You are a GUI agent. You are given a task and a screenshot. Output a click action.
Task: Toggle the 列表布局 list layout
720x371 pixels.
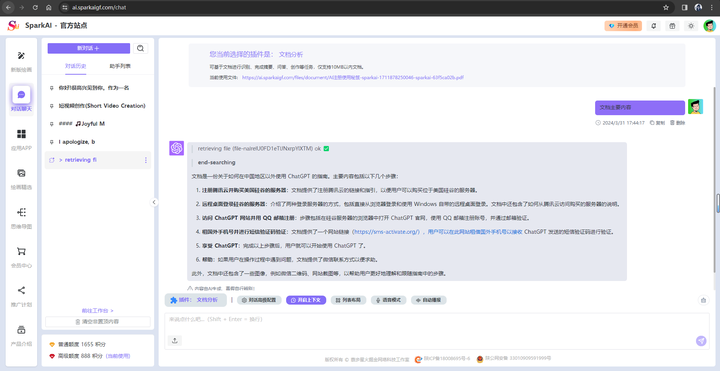point(348,300)
